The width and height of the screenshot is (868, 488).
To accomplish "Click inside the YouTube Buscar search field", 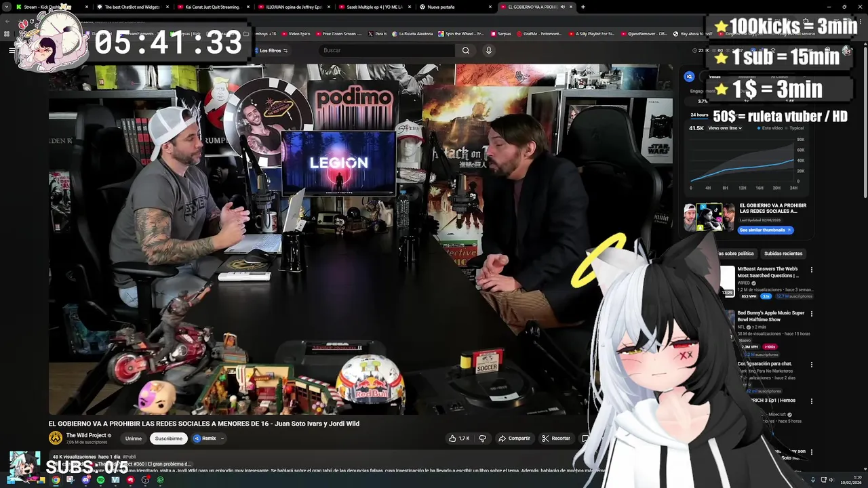I will (x=387, y=50).
